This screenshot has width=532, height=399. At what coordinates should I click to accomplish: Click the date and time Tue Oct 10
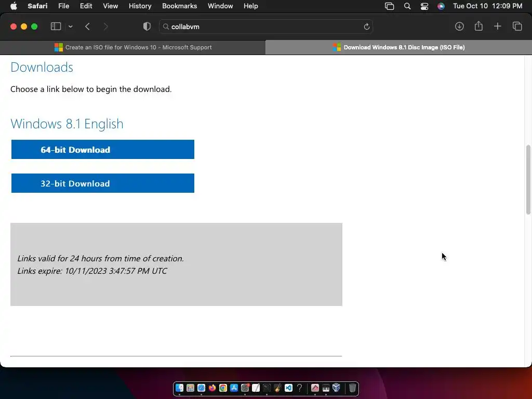(487, 6)
